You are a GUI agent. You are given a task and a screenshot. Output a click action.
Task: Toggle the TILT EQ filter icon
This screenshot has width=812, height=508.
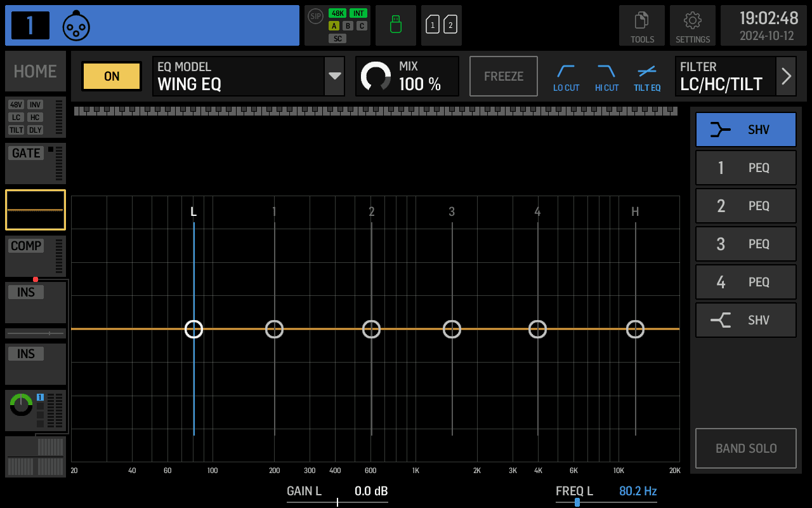coord(647,77)
